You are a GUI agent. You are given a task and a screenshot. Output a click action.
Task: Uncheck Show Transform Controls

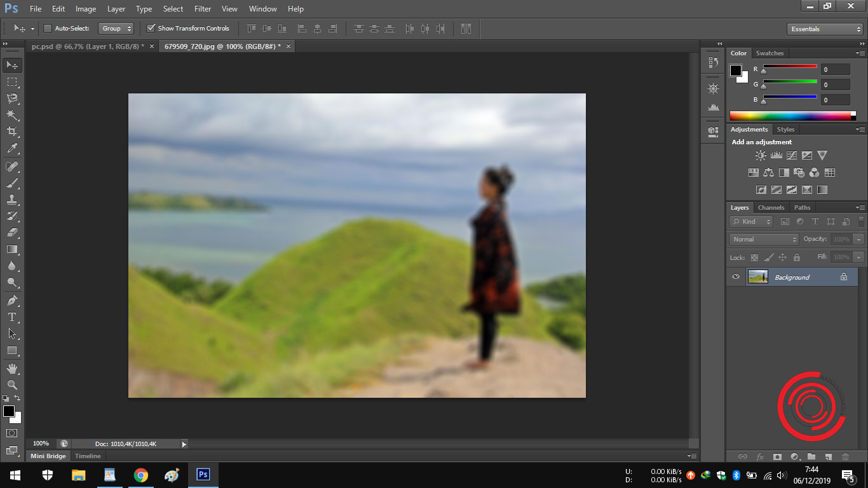tap(151, 28)
